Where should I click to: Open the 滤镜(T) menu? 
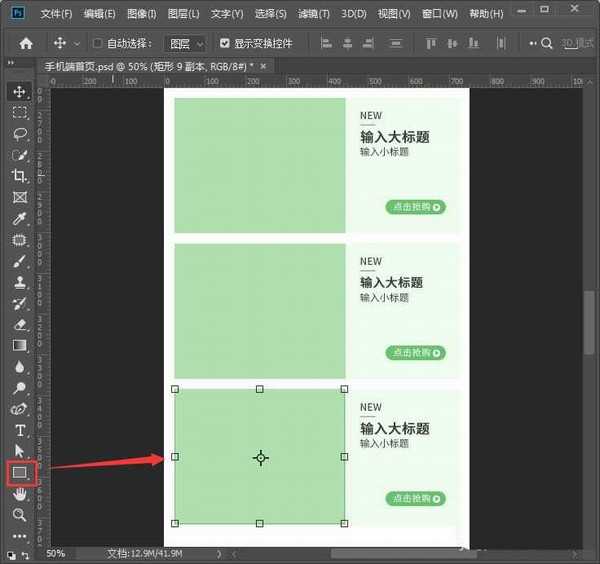(315, 14)
